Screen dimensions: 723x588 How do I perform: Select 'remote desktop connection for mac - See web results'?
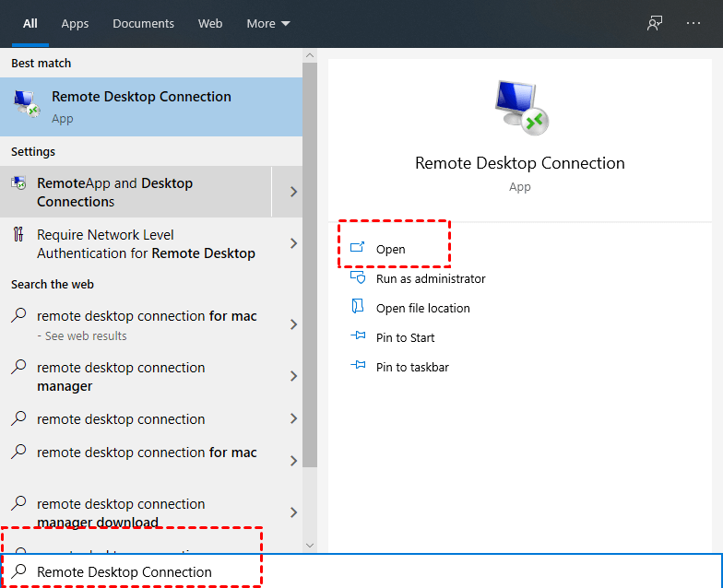pyautogui.click(x=136, y=324)
